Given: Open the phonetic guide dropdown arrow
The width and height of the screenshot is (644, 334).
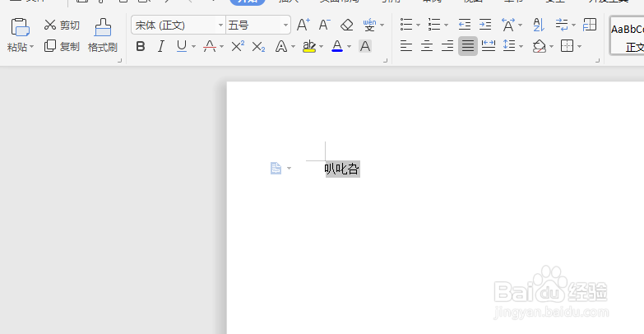Looking at the screenshot, I should click(x=382, y=25).
